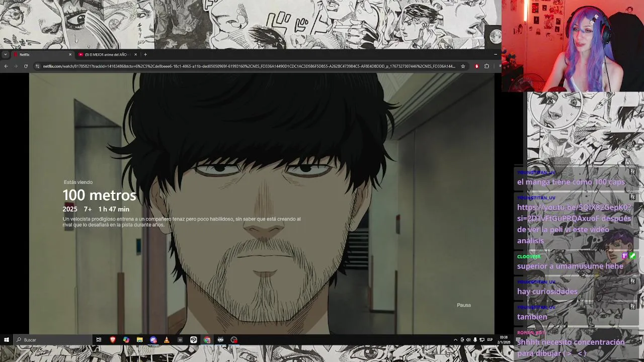Open the browser extensions puzzle menu
The width and height of the screenshot is (644, 362).
[487, 66]
